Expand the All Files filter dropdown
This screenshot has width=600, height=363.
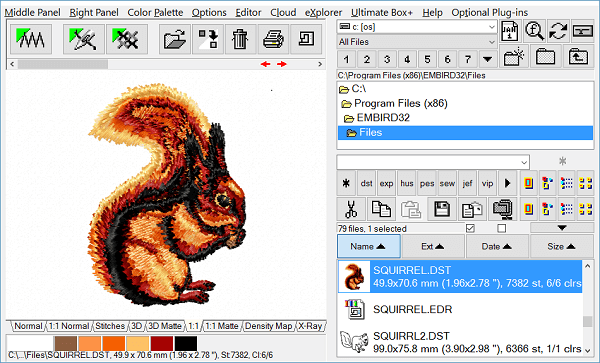(x=417, y=42)
